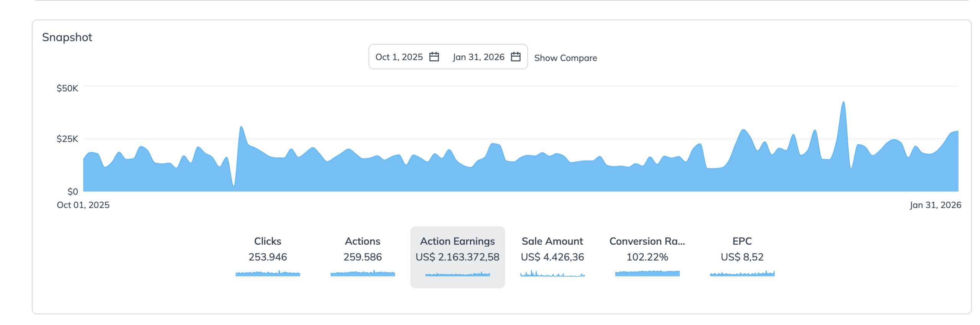Click the tallest peak in the earnings chart
980x325 pixels.
[843, 103]
